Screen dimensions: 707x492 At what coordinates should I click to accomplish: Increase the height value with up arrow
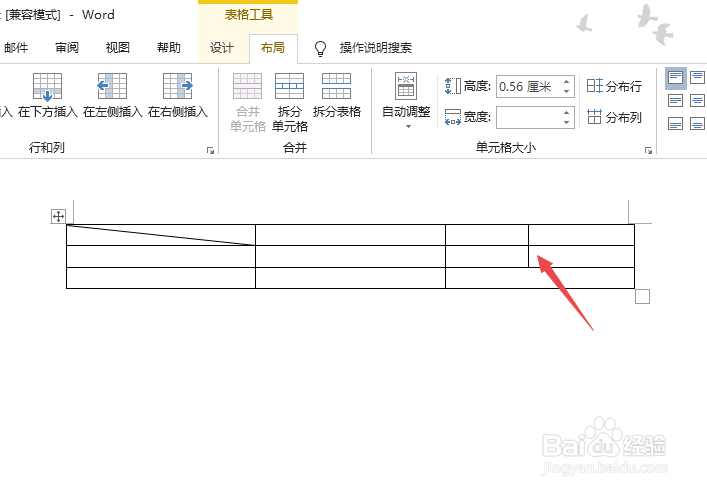(567, 81)
